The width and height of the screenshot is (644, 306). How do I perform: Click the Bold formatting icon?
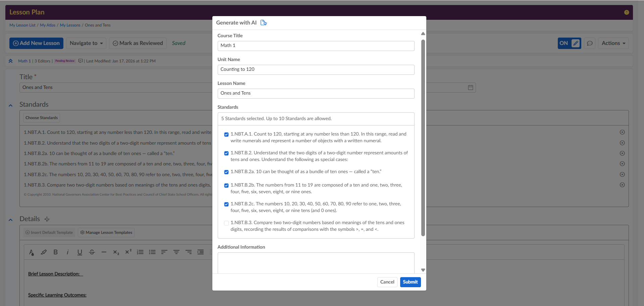pyautogui.click(x=56, y=252)
